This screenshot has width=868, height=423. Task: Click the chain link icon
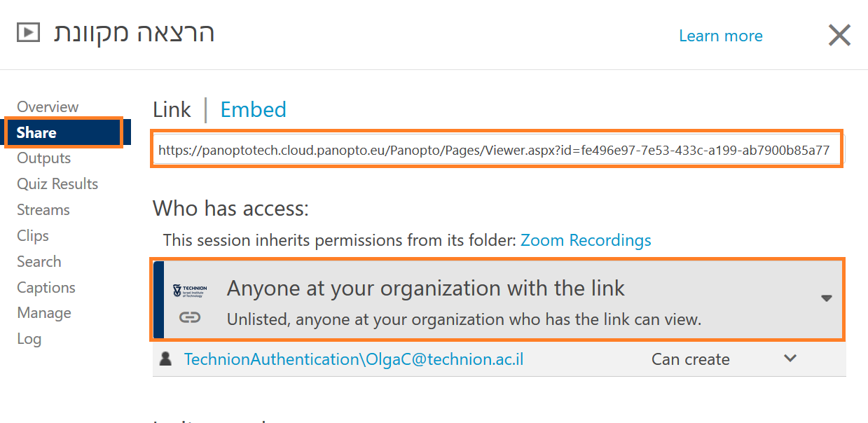point(189,318)
